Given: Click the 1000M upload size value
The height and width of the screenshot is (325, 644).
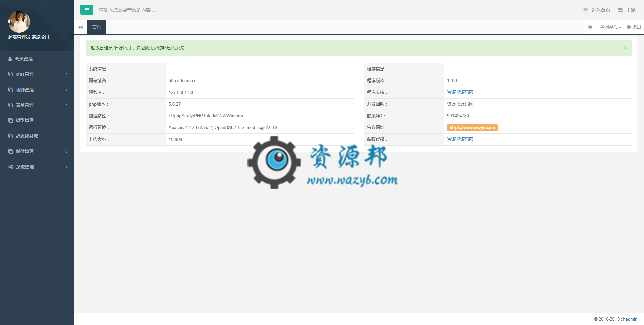Looking at the screenshot, I should pyautogui.click(x=175, y=139).
